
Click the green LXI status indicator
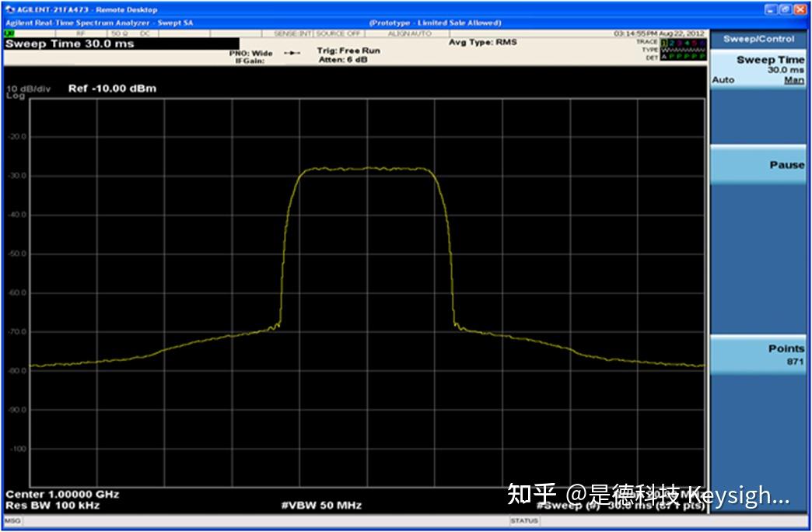pyautogui.click(x=9, y=33)
